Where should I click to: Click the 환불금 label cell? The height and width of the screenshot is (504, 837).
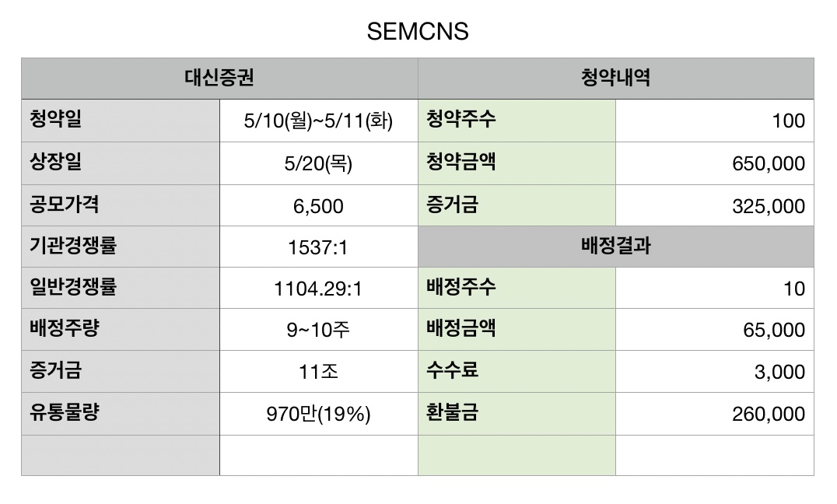click(517, 414)
